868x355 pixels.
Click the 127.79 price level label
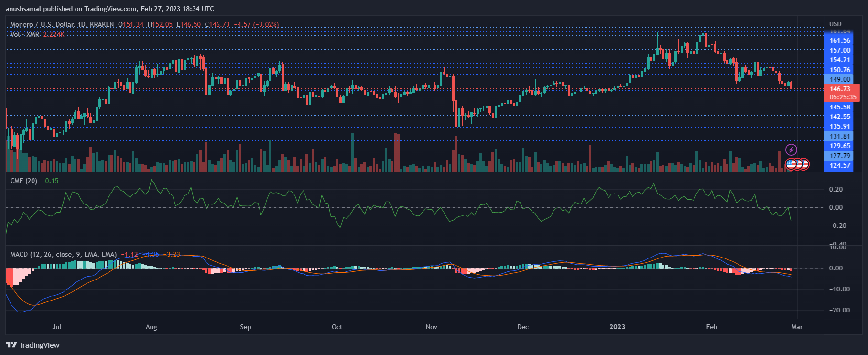[x=840, y=156]
